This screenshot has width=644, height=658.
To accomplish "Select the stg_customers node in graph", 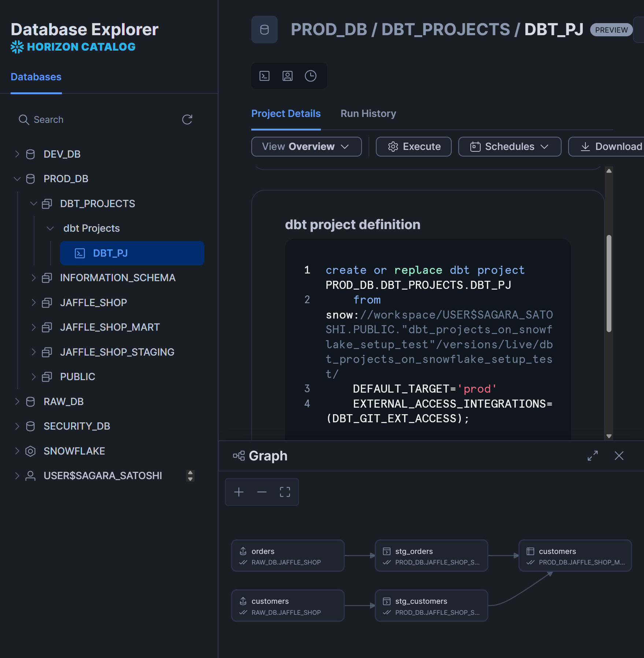I will [x=431, y=606].
